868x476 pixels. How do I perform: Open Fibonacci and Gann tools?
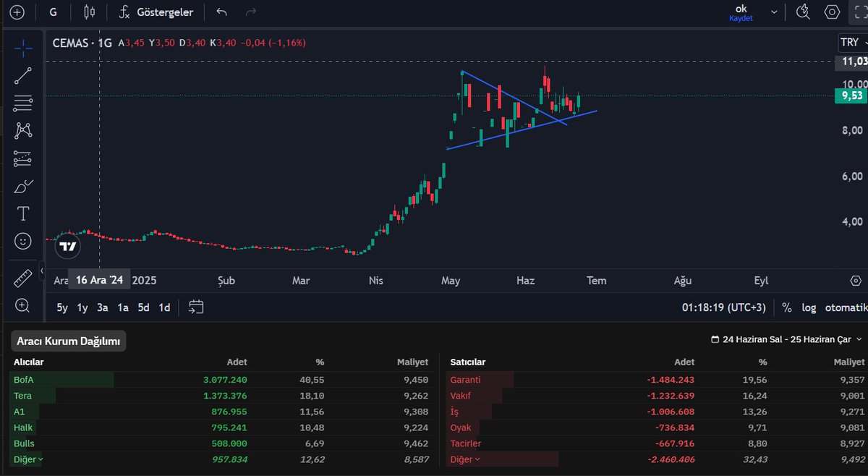coord(23,103)
